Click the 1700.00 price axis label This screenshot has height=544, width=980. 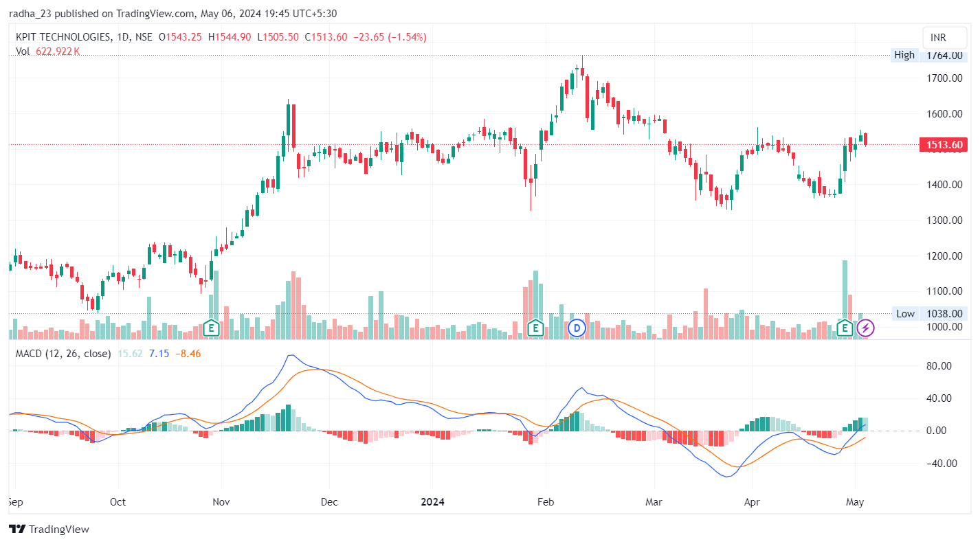click(x=944, y=78)
